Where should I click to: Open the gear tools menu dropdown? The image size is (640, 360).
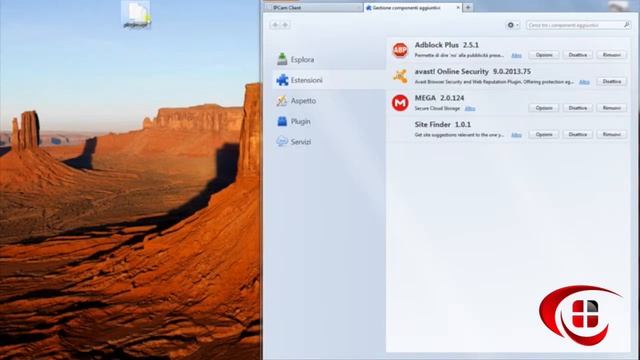click(x=513, y=25)
